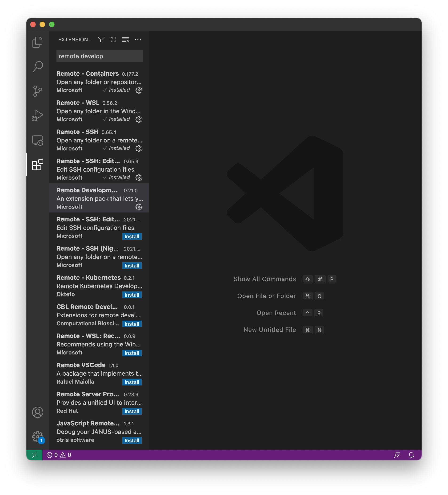Clear the extensions search input

[x=126, y=39]
